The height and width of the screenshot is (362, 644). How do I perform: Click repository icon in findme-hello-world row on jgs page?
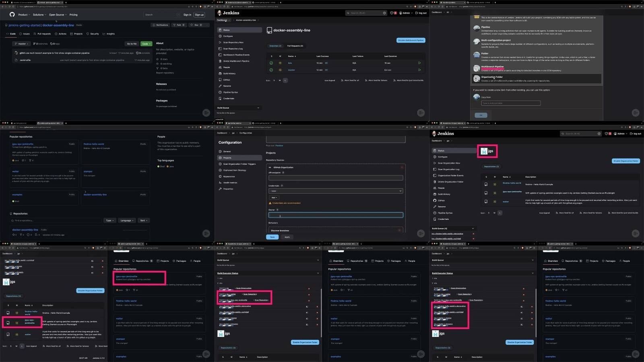486,184
